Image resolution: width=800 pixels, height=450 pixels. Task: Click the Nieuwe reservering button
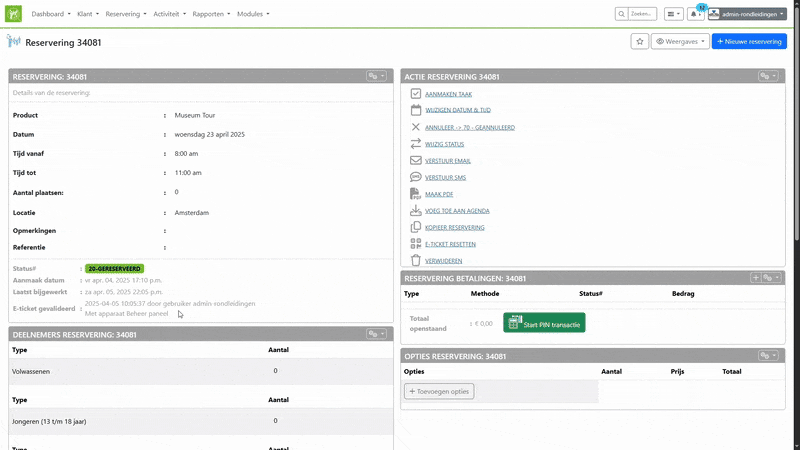[x=749, y=42]
